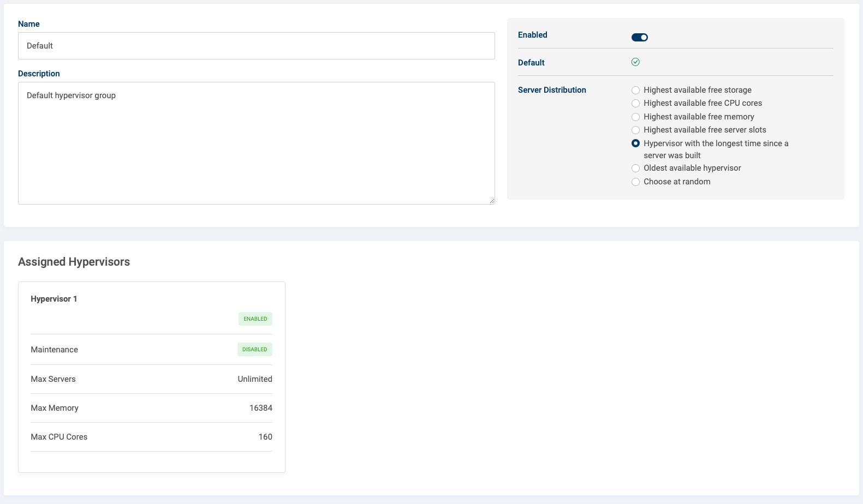The image size is (863, 504).
Task: Select Highest available free storage option
Action: (x=635, y=90)
